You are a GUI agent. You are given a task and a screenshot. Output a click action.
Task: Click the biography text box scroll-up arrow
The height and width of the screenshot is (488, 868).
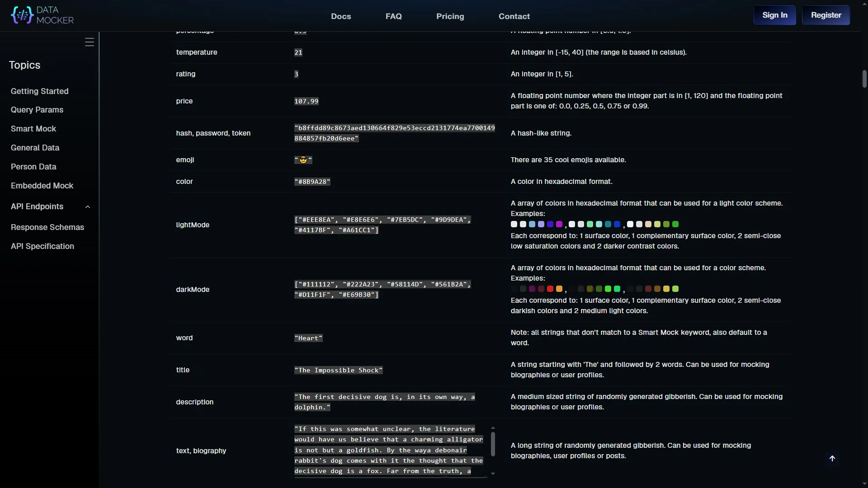(x=493, y=427)
